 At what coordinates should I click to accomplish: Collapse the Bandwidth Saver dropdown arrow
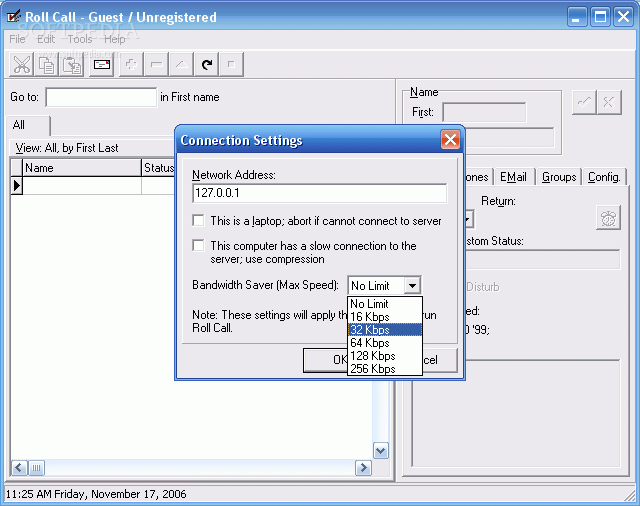coord(412,285)
